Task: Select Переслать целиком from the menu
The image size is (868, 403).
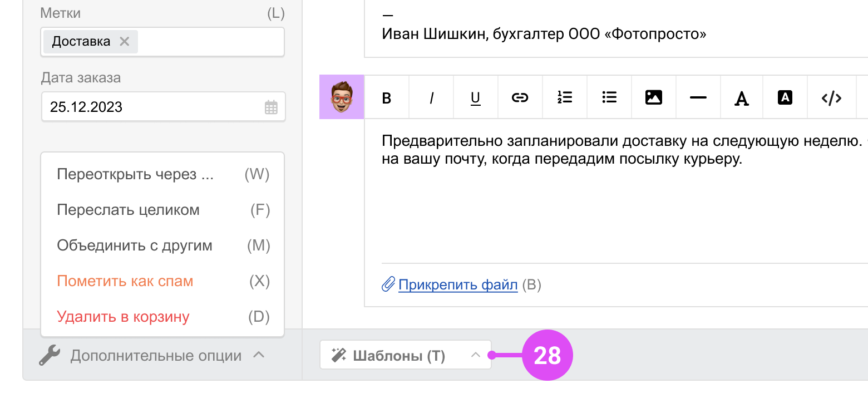Action: (x=128, y=210)
